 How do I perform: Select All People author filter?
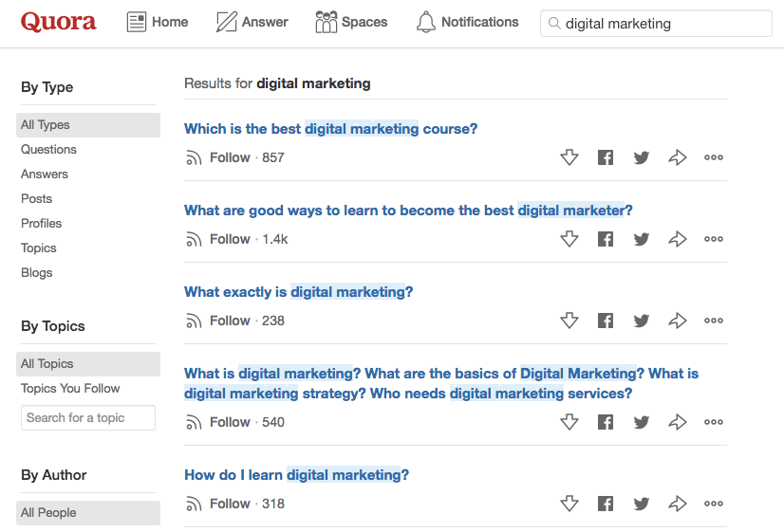(48, 512)
